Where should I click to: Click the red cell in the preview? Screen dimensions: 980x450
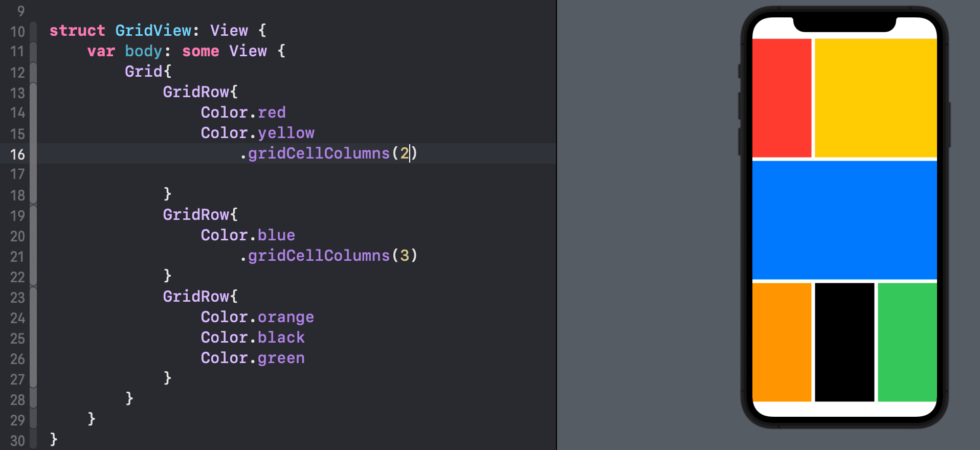click(782, 98)
